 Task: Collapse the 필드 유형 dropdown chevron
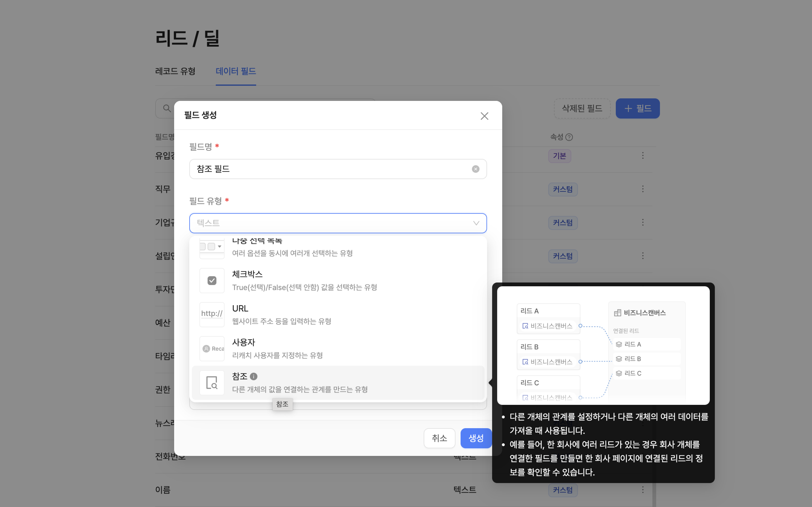pyautogui.click(x=476, y=223)
